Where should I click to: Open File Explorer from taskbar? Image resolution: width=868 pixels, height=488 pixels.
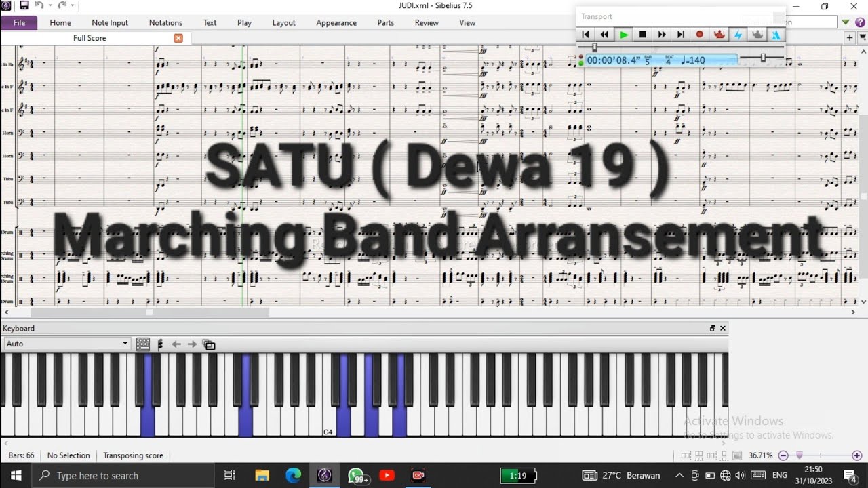262,476
